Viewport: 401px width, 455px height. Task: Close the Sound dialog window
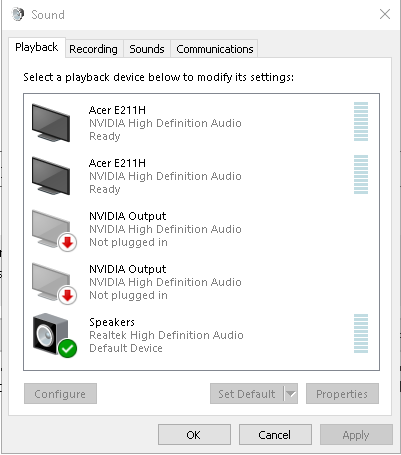(x=385, y=14)
